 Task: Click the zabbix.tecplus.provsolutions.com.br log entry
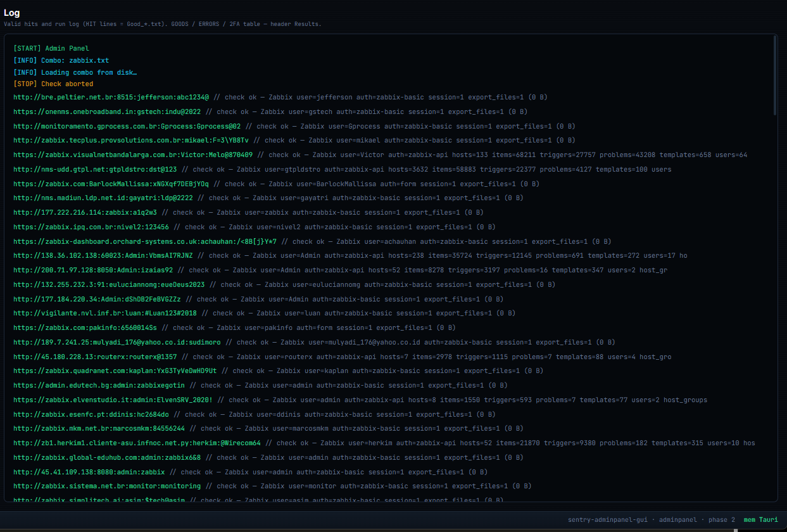[294, 140]
